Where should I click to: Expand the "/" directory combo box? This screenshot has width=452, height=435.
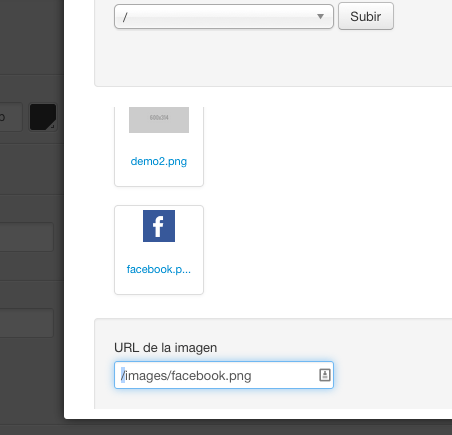(224, 16)
